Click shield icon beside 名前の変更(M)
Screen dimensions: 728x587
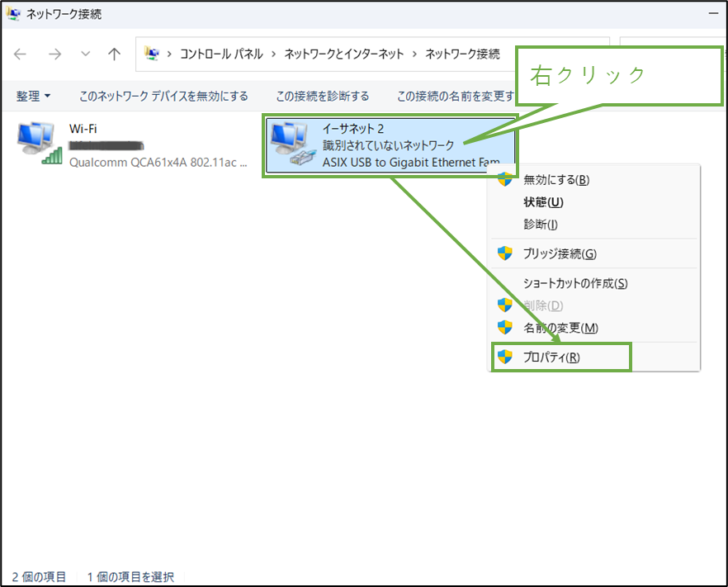(x=504, y=328)
